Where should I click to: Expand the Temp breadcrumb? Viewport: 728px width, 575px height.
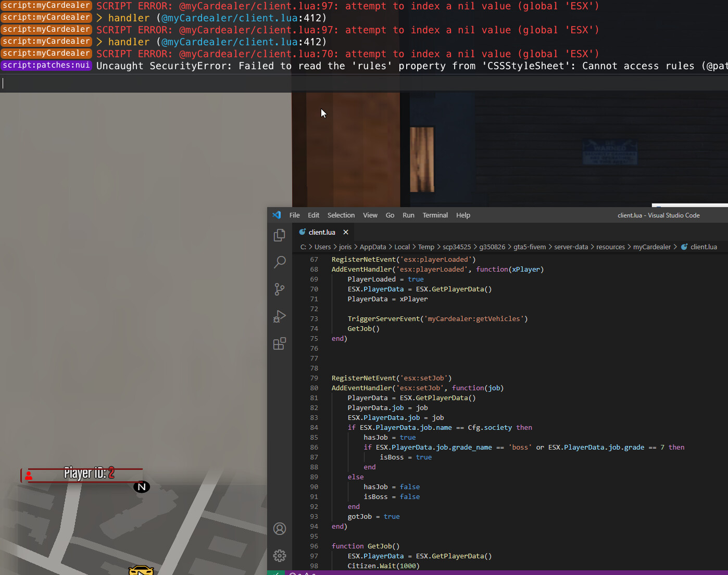pyautogui.click(x=426, y=247)
